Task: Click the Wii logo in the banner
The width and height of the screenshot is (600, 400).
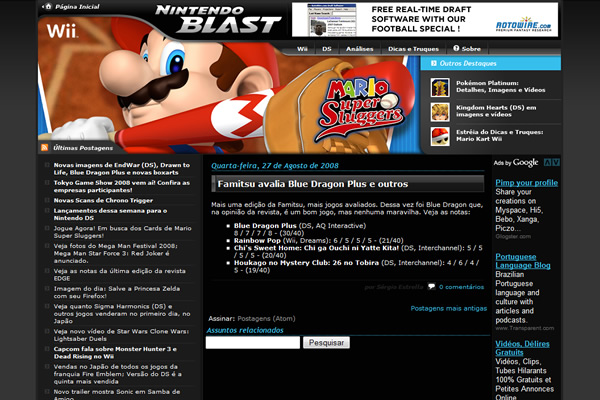Action: (62, 31)
